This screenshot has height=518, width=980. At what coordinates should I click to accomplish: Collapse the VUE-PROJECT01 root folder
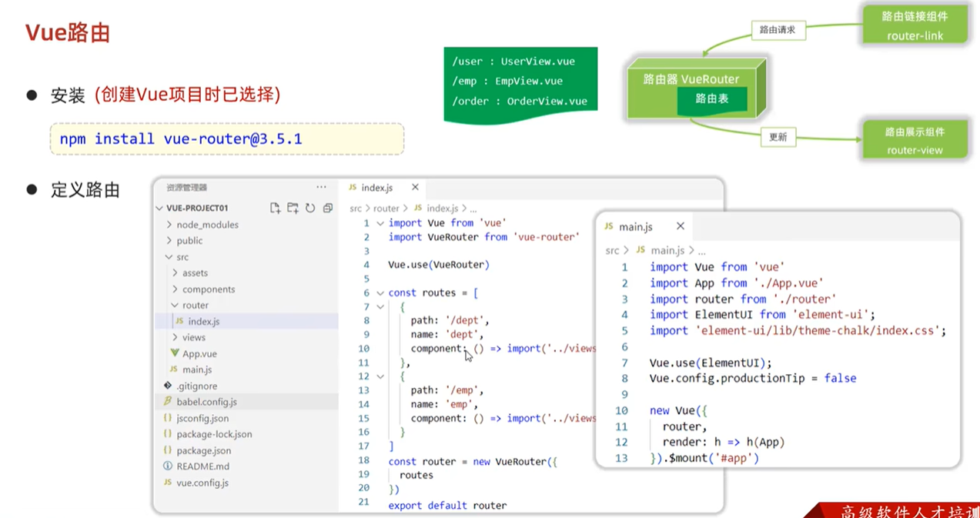[160, 208]
